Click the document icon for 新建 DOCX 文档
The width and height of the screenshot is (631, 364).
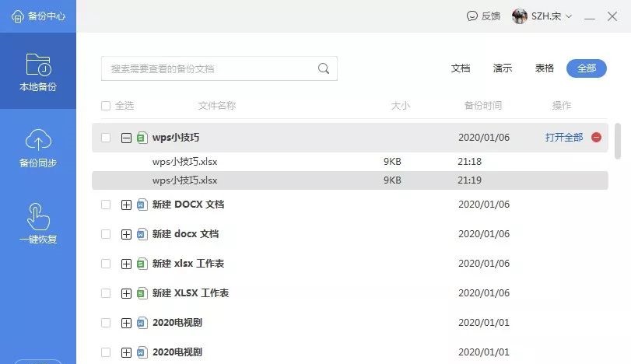coord(142,205)
